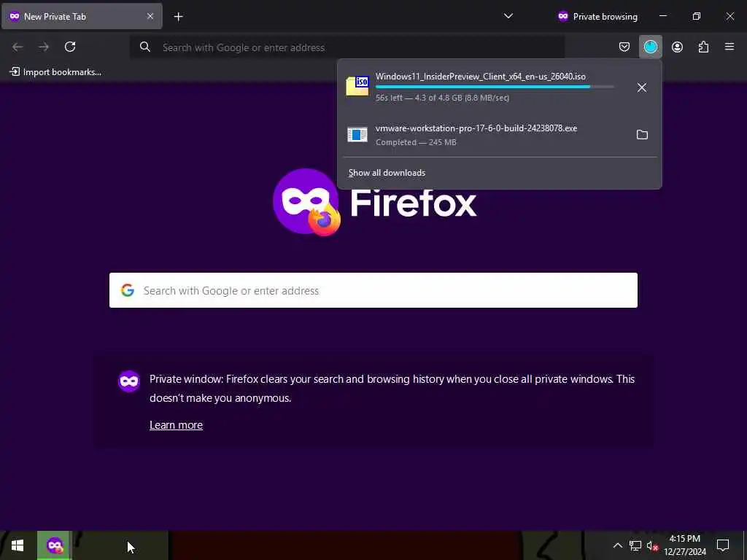Image resolution: width=747 pixels, height=560 pixels.
Task: Click the muted volume tray icon
Action: click(652, 545)
